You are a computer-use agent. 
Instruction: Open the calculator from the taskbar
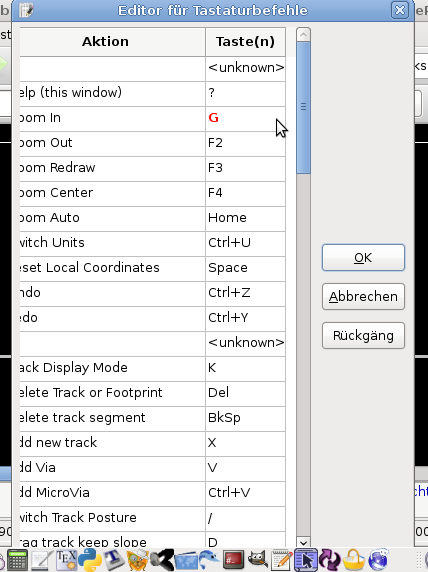tap(18, 560)
